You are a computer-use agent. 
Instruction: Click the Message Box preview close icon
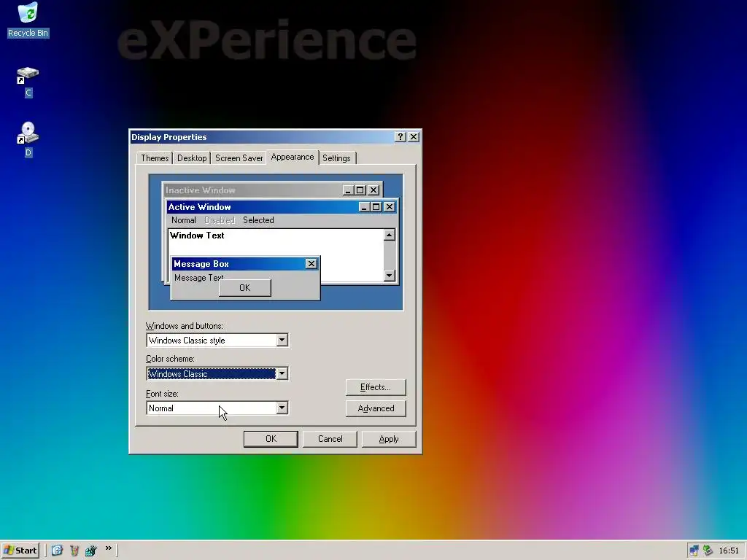[x=311, y=264]
